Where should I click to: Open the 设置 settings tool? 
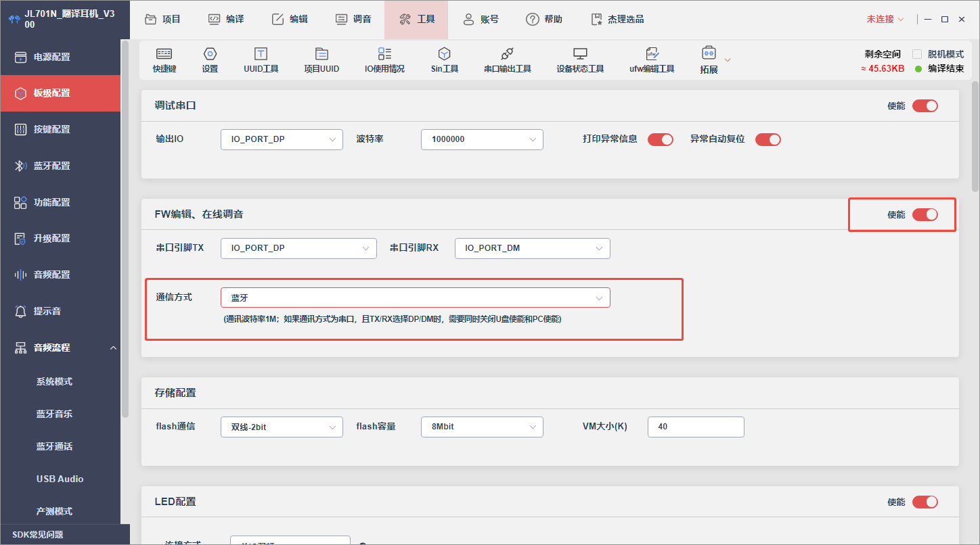click(x=210, y=60)
